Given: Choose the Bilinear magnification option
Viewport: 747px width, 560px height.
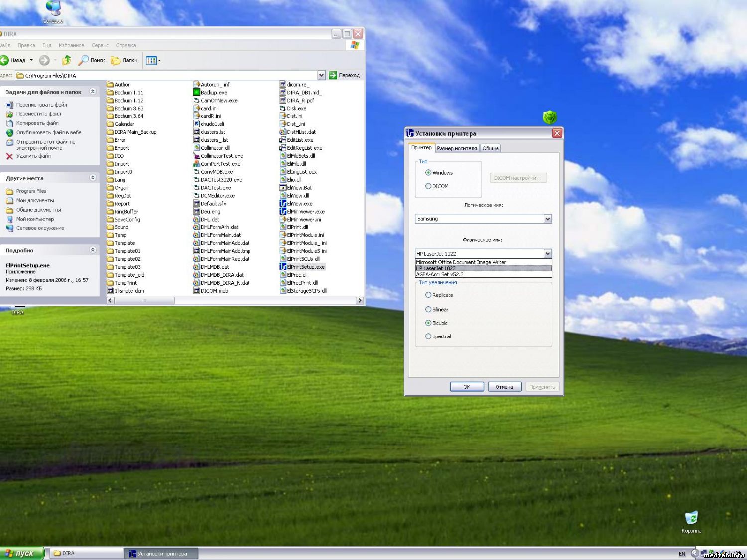Looking at the screenshot, I should (x=428, y=310).
